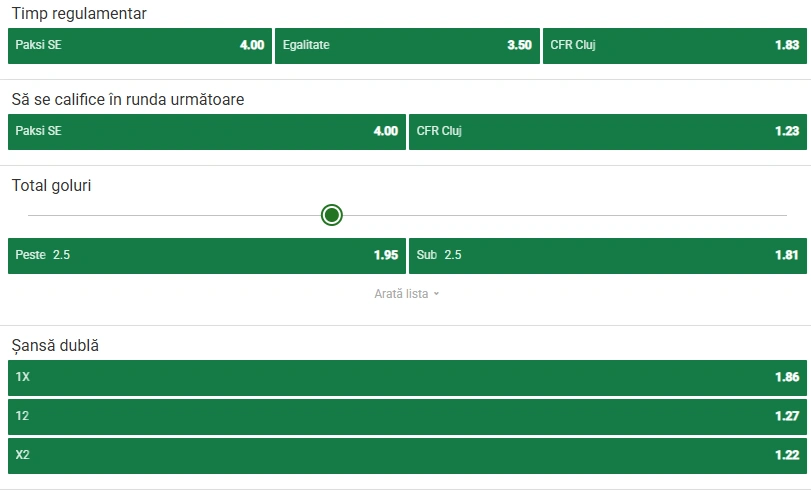Click the Total goluri slider handle
Screen dimensions: 811x491
(x=332, y=215)
